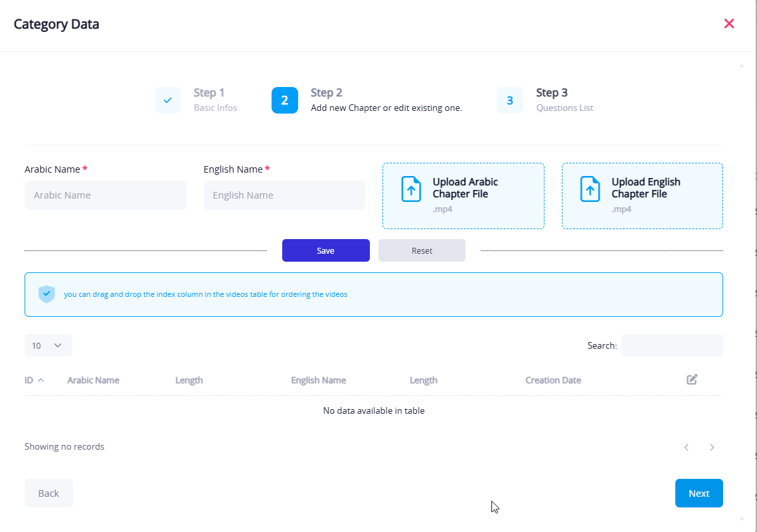Select the Step 2 number badge
This screenshot has height=532, width=757.
[x=285, y=100]
